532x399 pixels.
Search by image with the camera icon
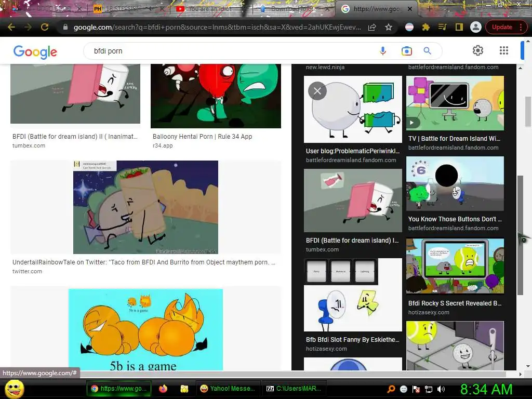406,51
